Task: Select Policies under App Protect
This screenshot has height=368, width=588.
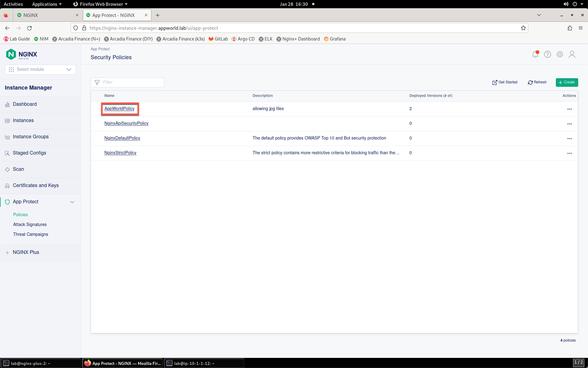Action: 21,215
